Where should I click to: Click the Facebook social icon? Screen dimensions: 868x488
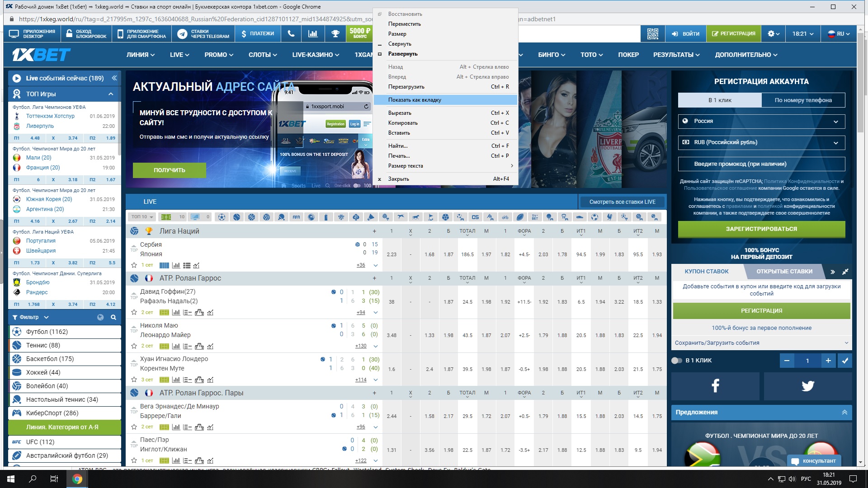[x=713, y=385]
